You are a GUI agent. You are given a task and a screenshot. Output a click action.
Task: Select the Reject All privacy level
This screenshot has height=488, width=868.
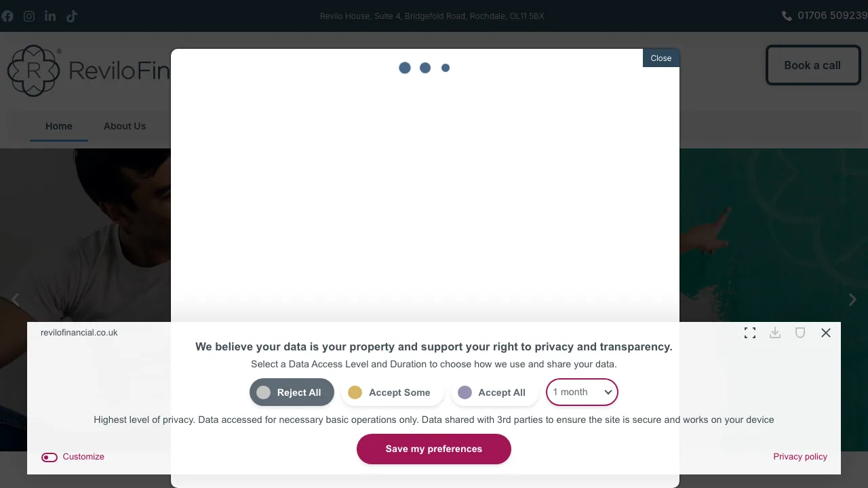[292, 392]
